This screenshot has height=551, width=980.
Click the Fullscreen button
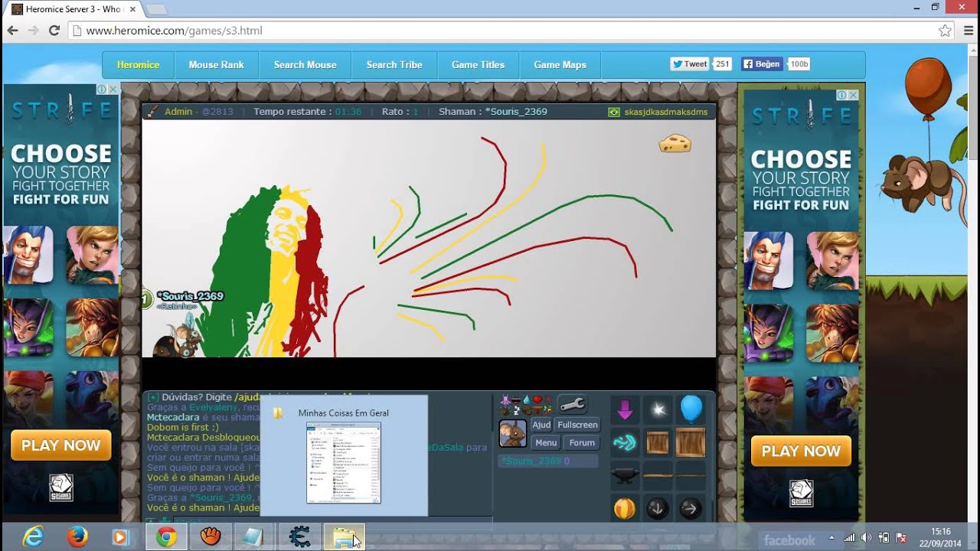(x=577, y=425)
